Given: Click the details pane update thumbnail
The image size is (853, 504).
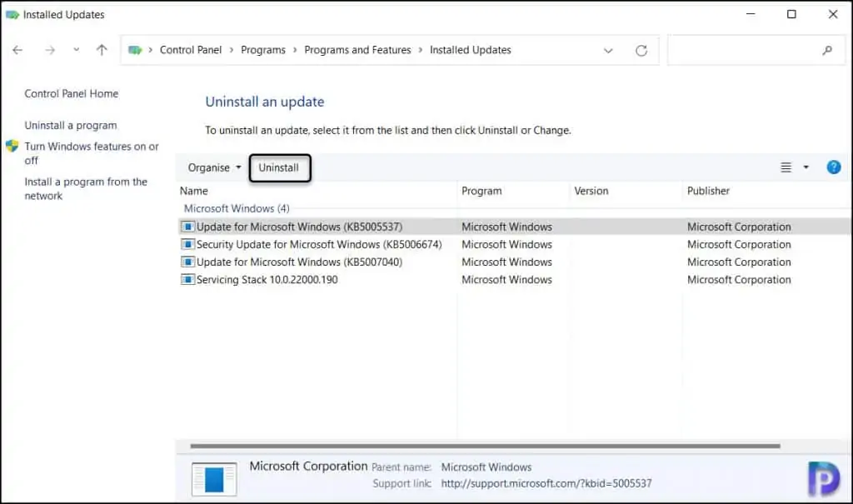Looking at the screenshot, I should (x=214, y=480).
